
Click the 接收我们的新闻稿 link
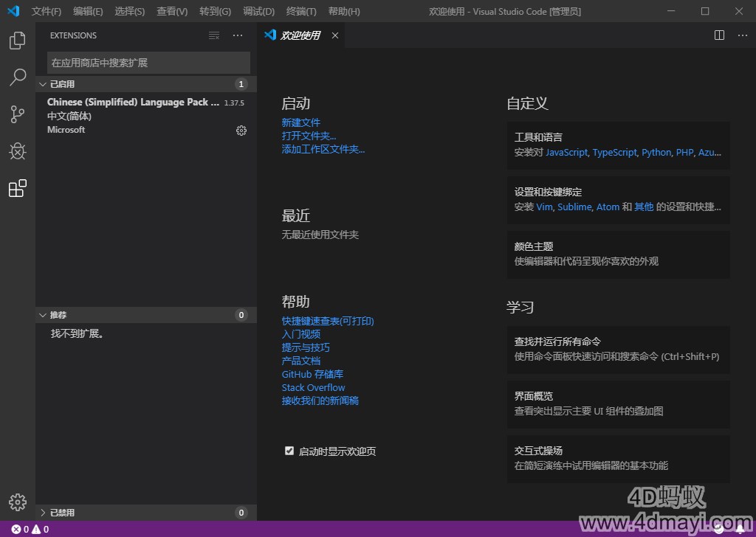[320, 401]
